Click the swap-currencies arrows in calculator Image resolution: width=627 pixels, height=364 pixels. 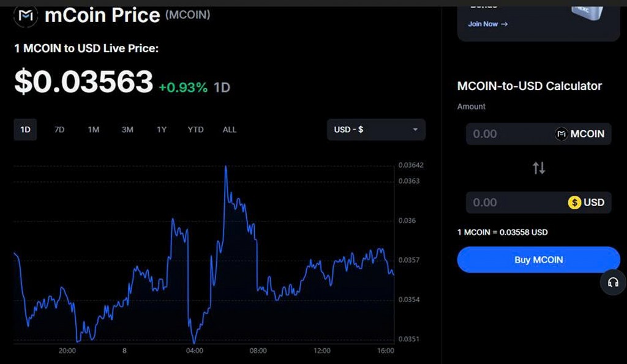point(538,168)
